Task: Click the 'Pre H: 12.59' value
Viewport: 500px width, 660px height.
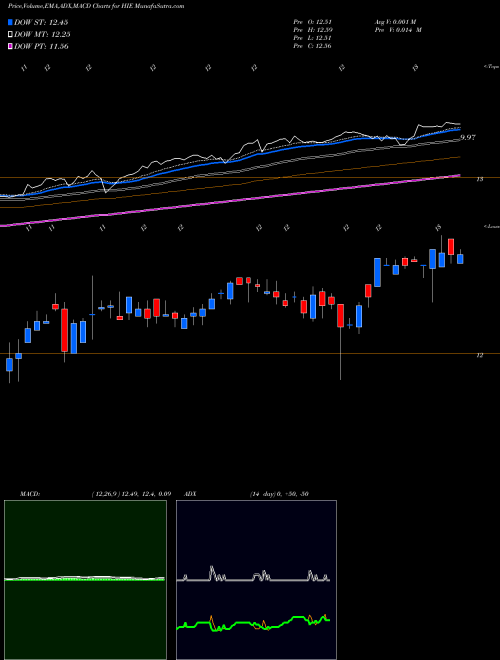Action: click(312, 29)
